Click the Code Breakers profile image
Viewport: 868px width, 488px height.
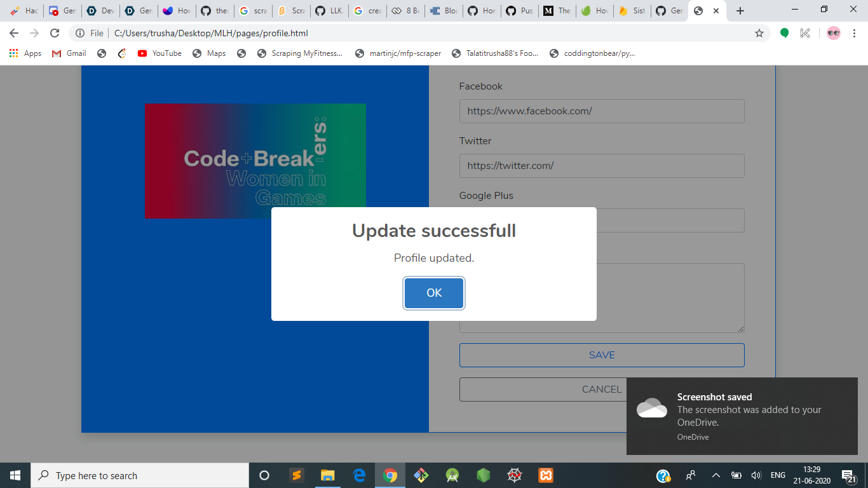coord(255,161)
